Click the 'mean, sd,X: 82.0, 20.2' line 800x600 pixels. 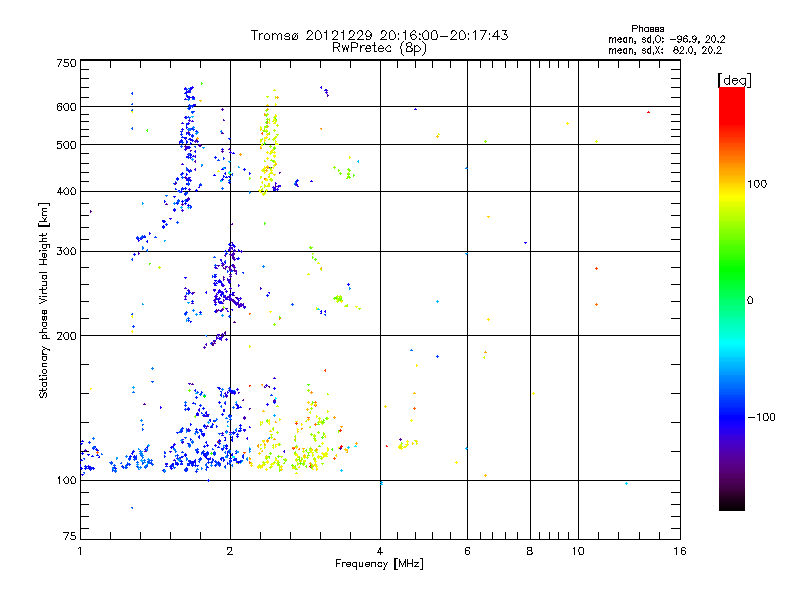coord(665,50)
